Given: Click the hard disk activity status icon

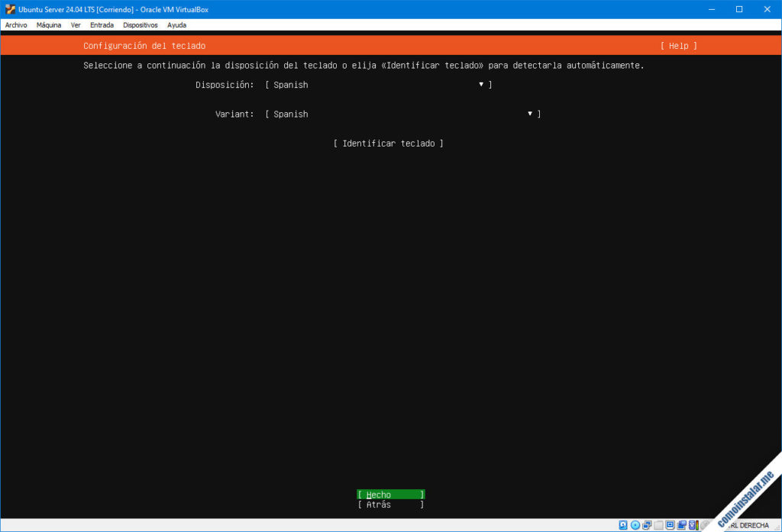Looking at the screenshot, I should (x=623, y=525).
